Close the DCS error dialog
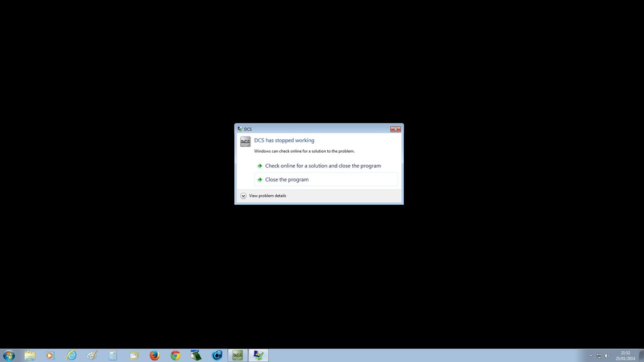The width and height of the screenshot is (644, 362). click(x=395, y=129)
